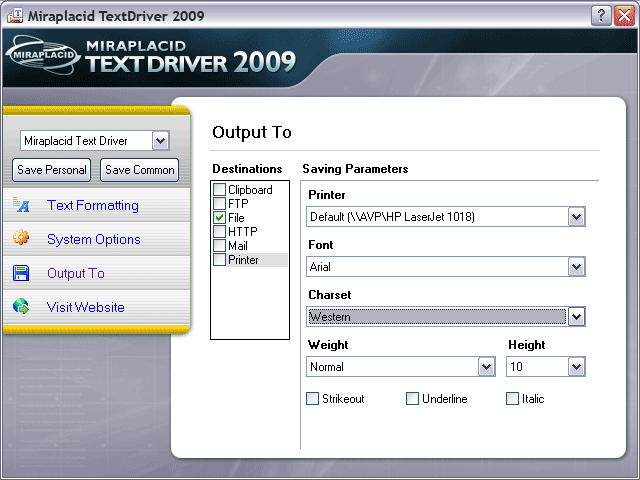The width and height of the screenshot is (640, 480).
Task: Enable the HTTP destination checkbox
Action: click(x=220, y=231)
